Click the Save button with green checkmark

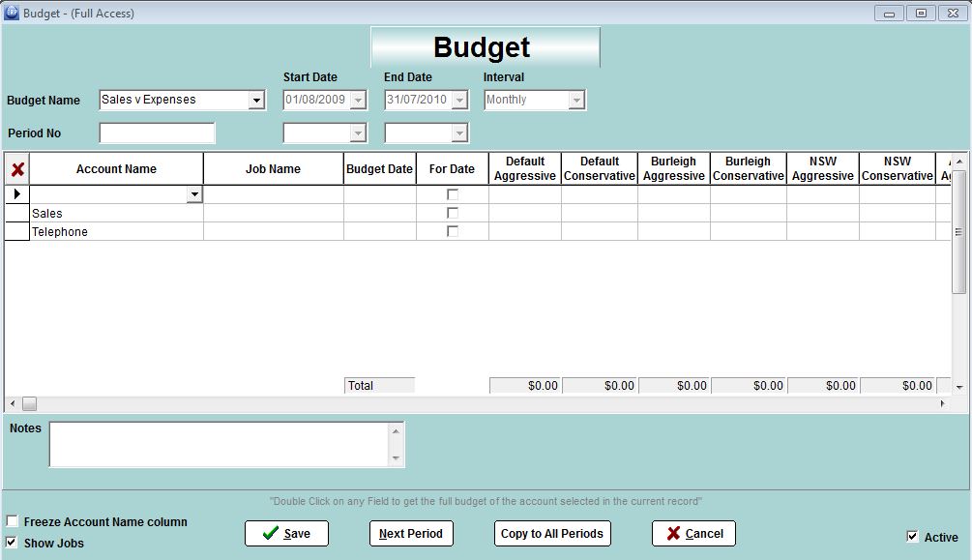(x=286, y=533)
